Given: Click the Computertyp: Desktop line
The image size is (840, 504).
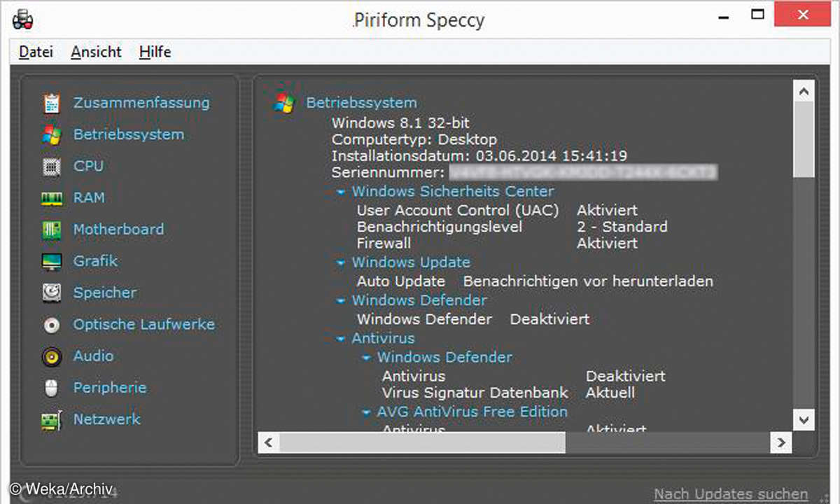Looking at the screenshot, I should tap(414, 139).
